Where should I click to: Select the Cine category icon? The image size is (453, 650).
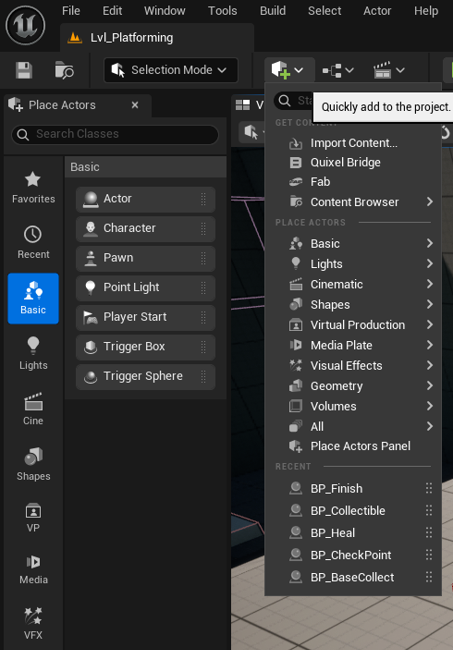(33, 409)
